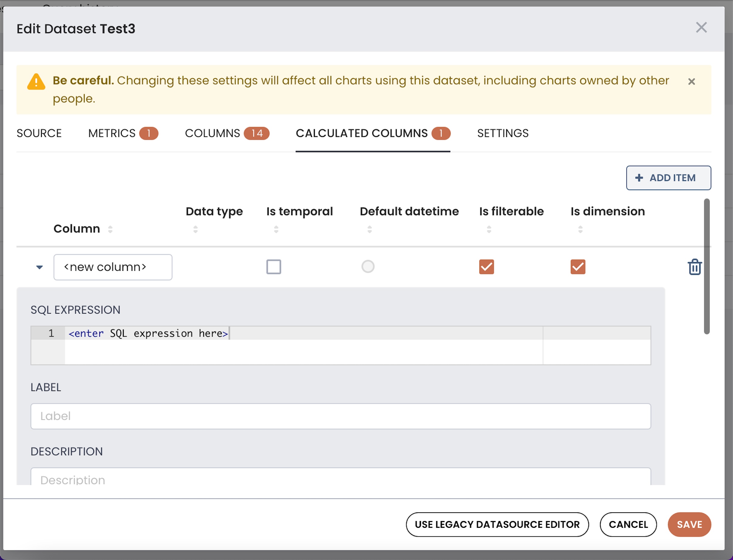
Task: Sort rows by Is filterable
Action: click(489, 229)
